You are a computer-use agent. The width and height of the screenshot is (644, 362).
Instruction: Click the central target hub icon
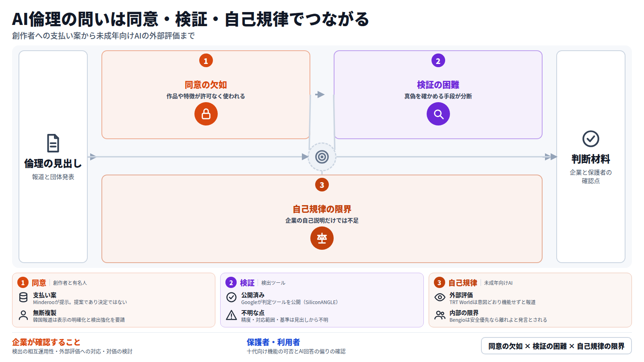322,157
